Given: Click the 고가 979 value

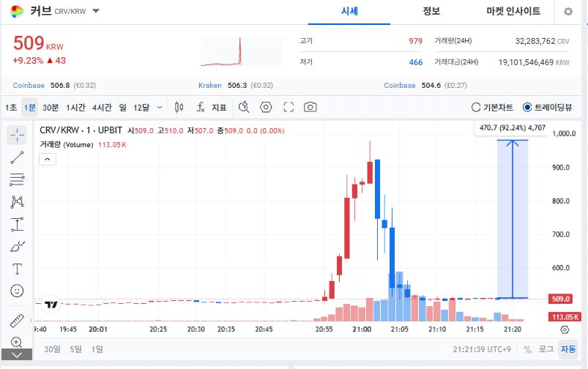Looking at the screenshot, I should point(415,41).
